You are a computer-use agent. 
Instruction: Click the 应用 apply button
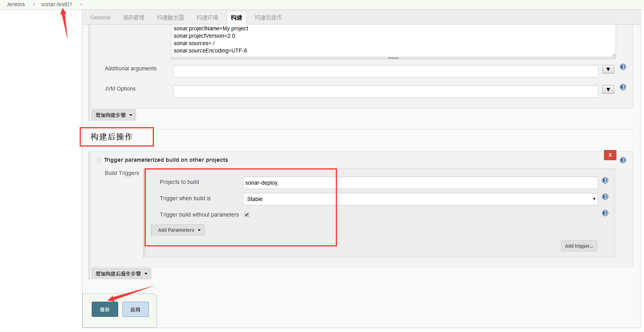click(x=135, y=309)
